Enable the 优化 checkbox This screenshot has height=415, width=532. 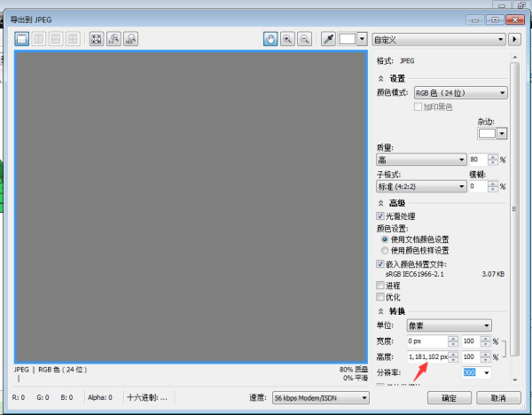(x=381, y=298)
